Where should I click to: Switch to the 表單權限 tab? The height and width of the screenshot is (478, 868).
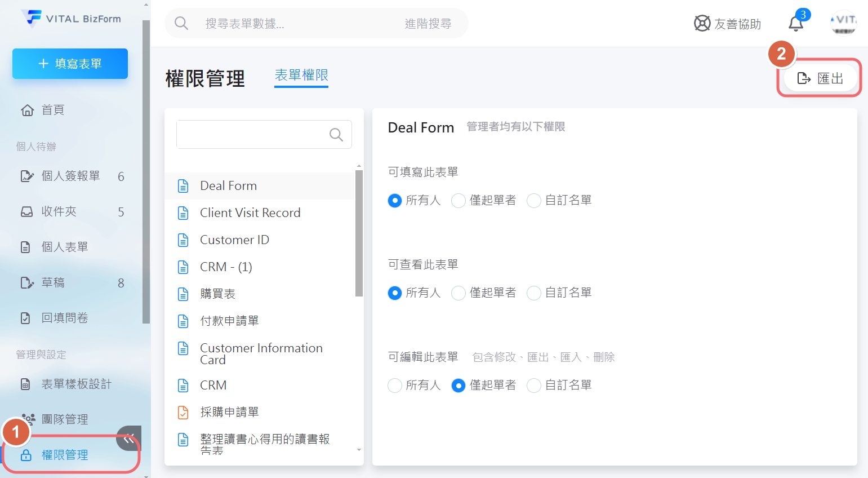pyautogui.click(x=301, y=76)
